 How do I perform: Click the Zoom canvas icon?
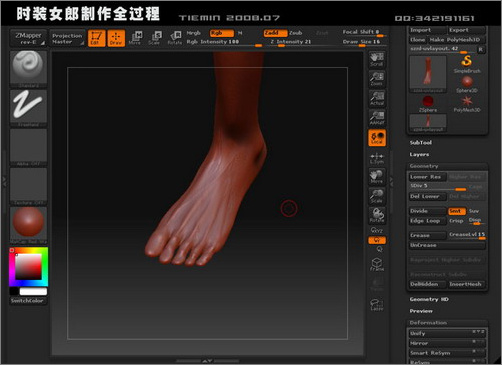pos(377,79)
